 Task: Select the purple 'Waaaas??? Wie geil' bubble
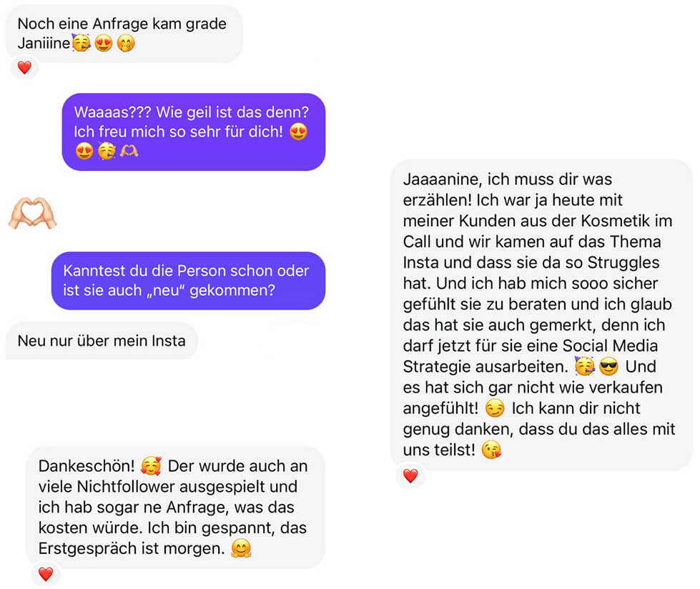tap(194, 132)
